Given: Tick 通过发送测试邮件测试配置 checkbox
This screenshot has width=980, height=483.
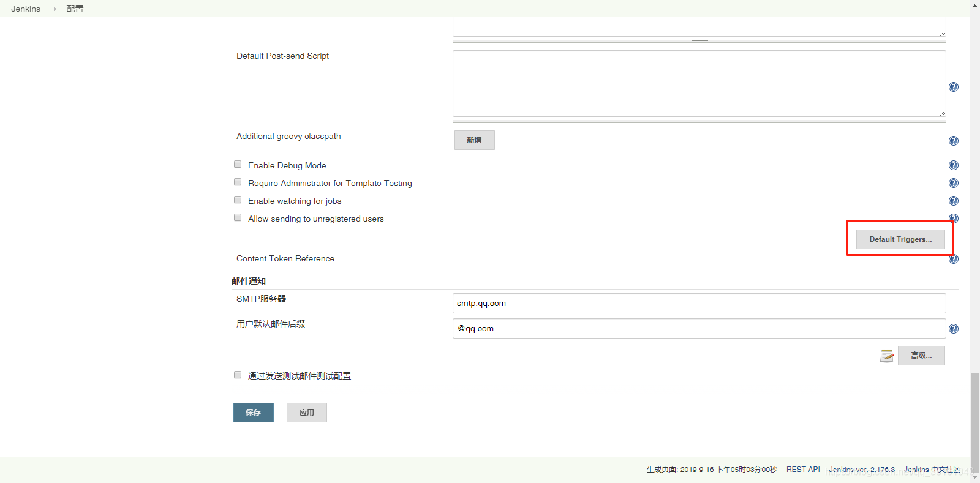Looking at the screenshot, I should [x=238, y=375].
